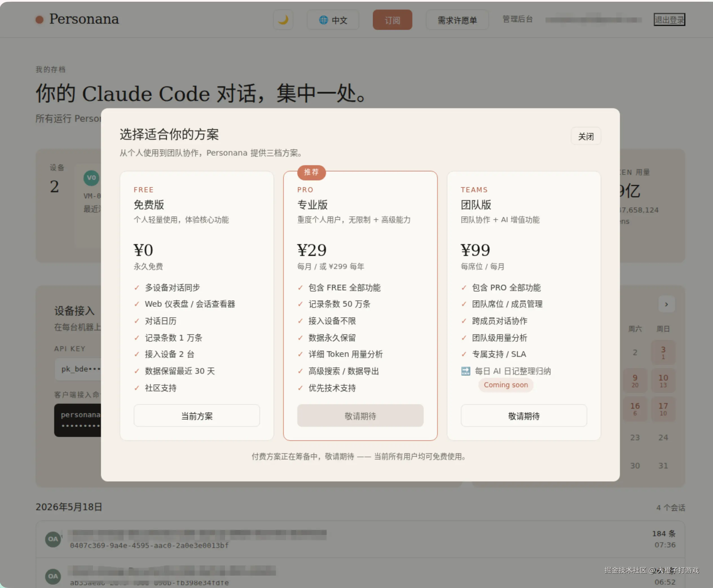
Task: Select calendar day 31
Action: pyautogui.click(x=663, y=466)
